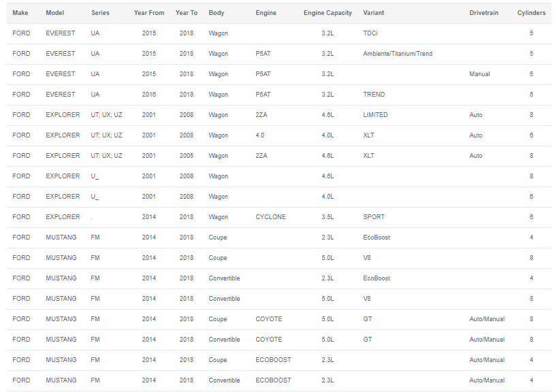Click the Drivetrain column header
The width and height of the screenshot is (555, 392).
point(484,13)
